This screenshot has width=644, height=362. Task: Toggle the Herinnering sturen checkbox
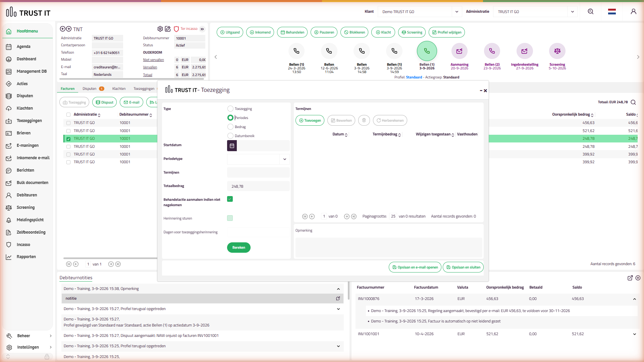pyautogui.click(x=230, y=218)
